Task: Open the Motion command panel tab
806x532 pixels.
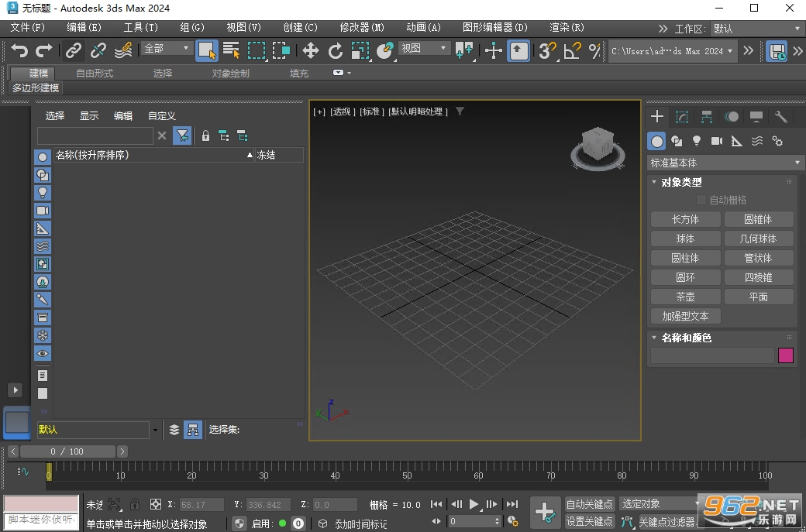Action: 731,117
